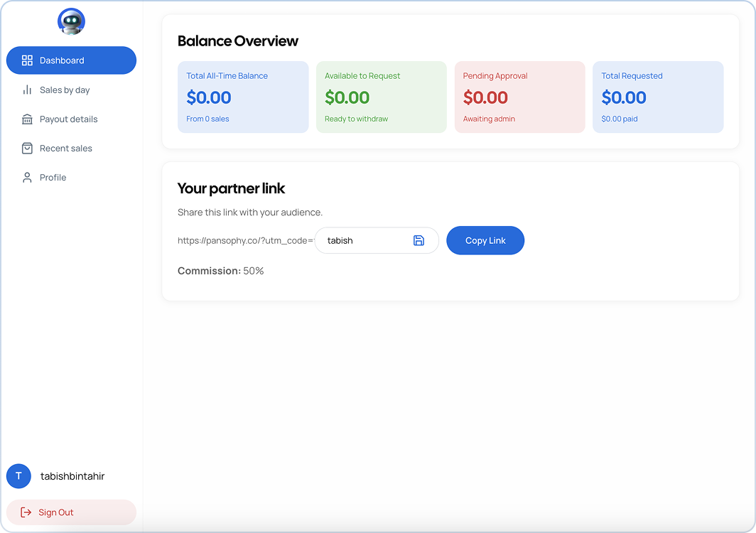
Task: Click the blue "T" user avatar
Action: [18, 476]
